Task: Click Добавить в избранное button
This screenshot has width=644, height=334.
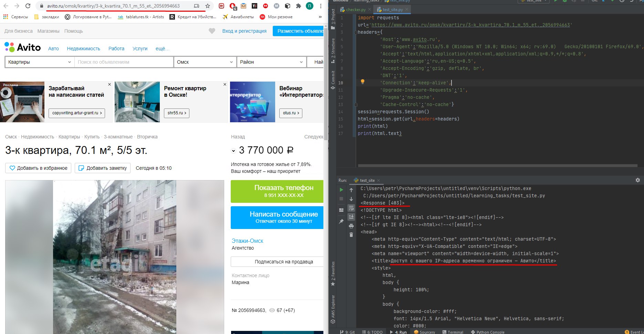Action: coord(38,168)
